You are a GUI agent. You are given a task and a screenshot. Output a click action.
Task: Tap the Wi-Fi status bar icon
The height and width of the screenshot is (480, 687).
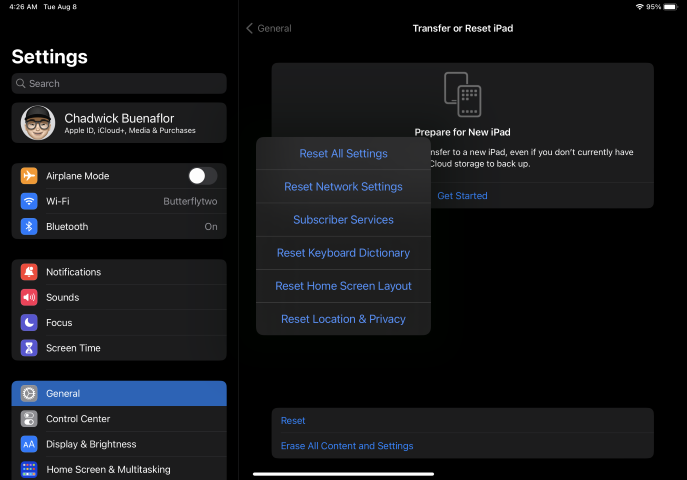[x=640, y=7]
